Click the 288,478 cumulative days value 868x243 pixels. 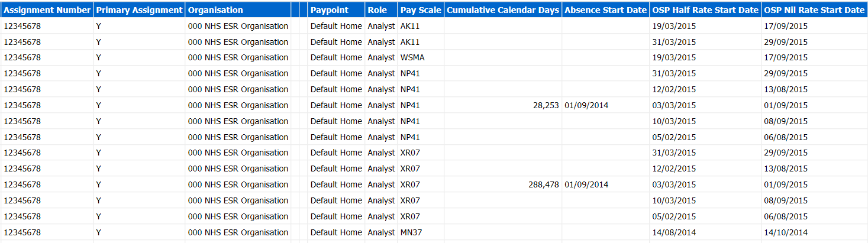coord(543,184)
